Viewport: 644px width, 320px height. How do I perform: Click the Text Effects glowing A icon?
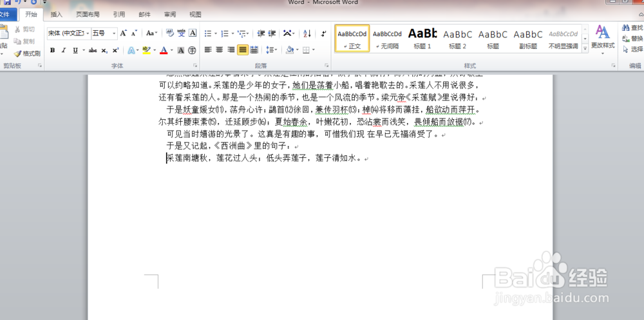tap(131, 50)
